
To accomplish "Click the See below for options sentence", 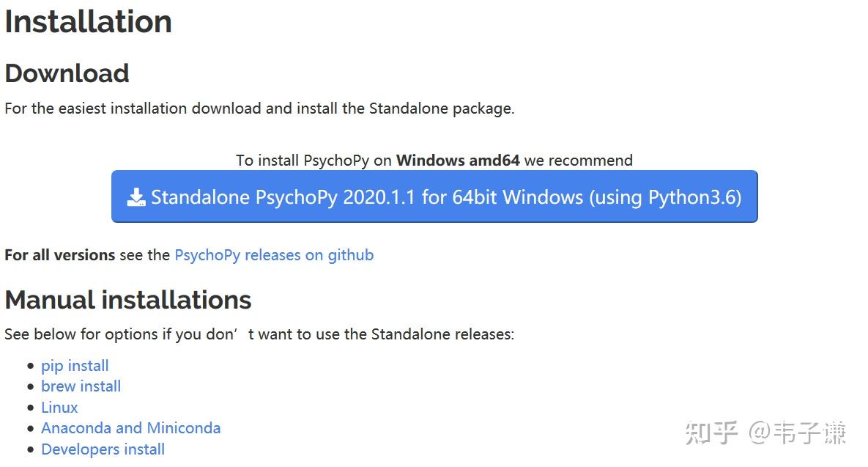I will tap(259, 334).
